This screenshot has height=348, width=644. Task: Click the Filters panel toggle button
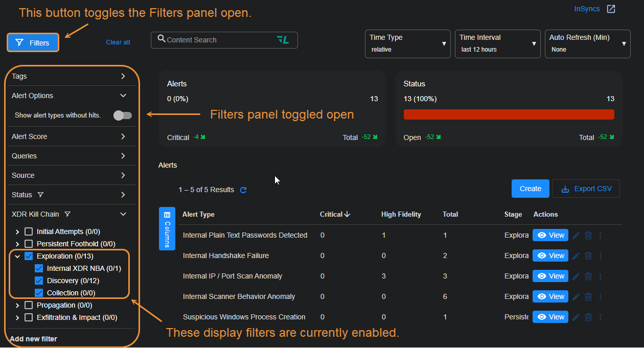(x=32, y=42)
